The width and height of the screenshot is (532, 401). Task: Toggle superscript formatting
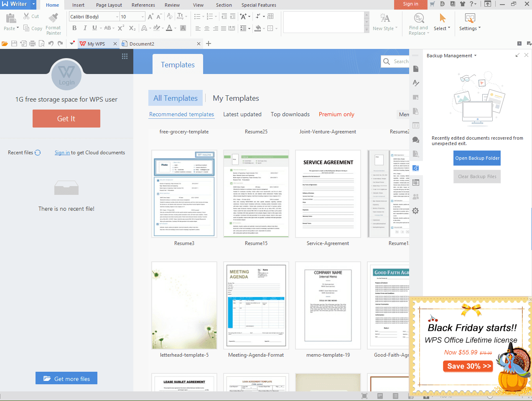[121, 28]
